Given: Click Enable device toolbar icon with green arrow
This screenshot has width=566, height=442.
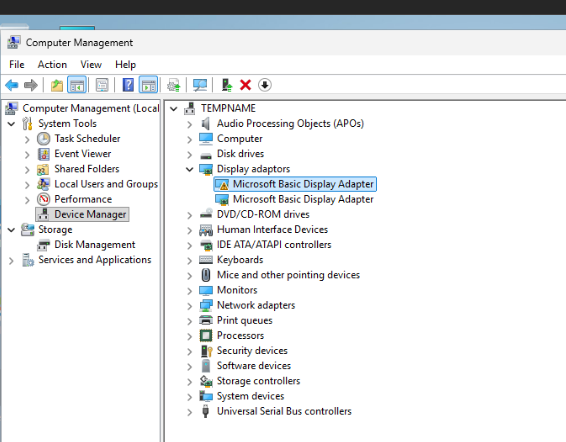Looking at the screenshot, I should click(227, 85).
